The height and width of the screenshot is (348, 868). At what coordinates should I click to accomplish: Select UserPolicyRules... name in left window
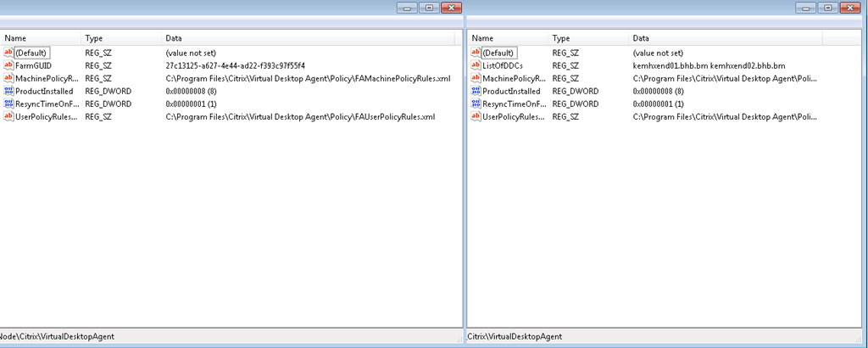(47, 116)
